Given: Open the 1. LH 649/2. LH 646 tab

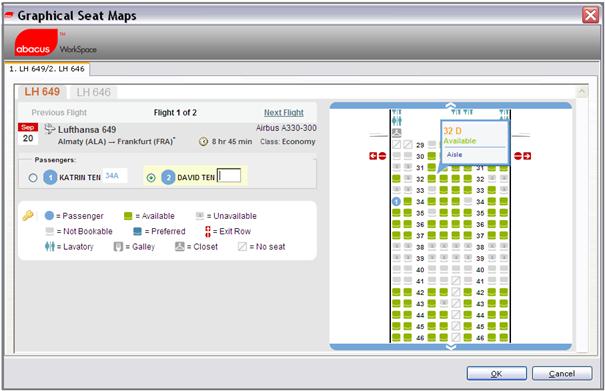Looking at the screenshot, I should pyautogui.click(x=47, y=69).
